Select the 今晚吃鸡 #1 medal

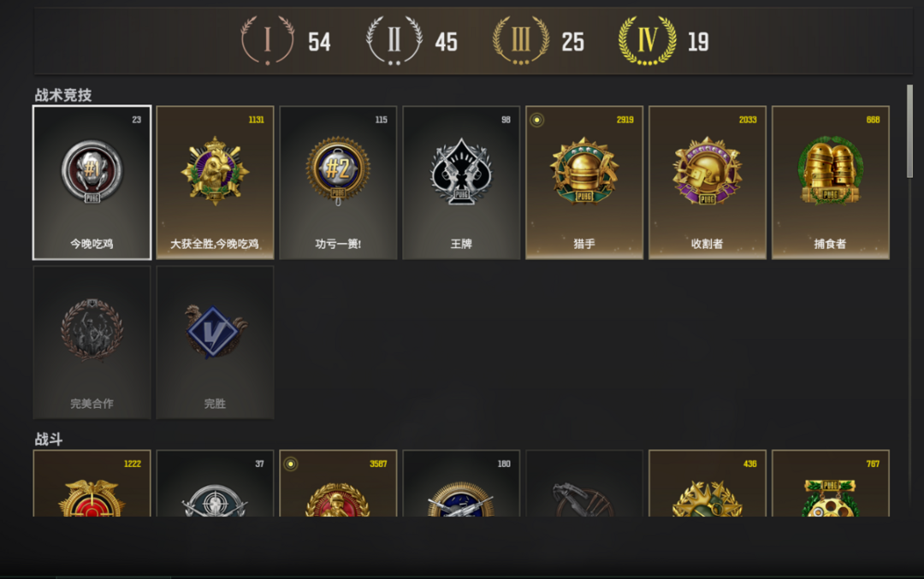point(92,182)
